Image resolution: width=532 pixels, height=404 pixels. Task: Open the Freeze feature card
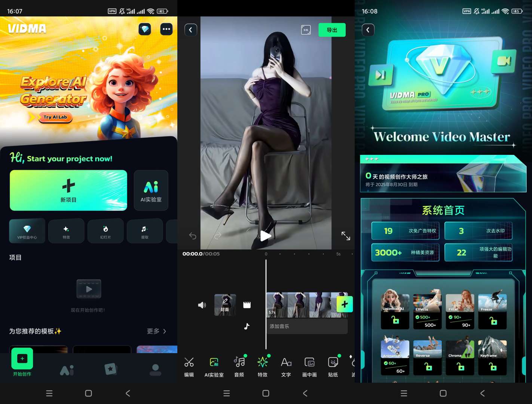point(492,310)
